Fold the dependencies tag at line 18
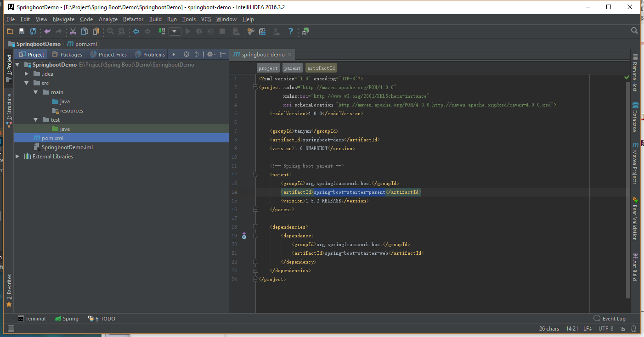Screen dimensions: 644x337 255,227
